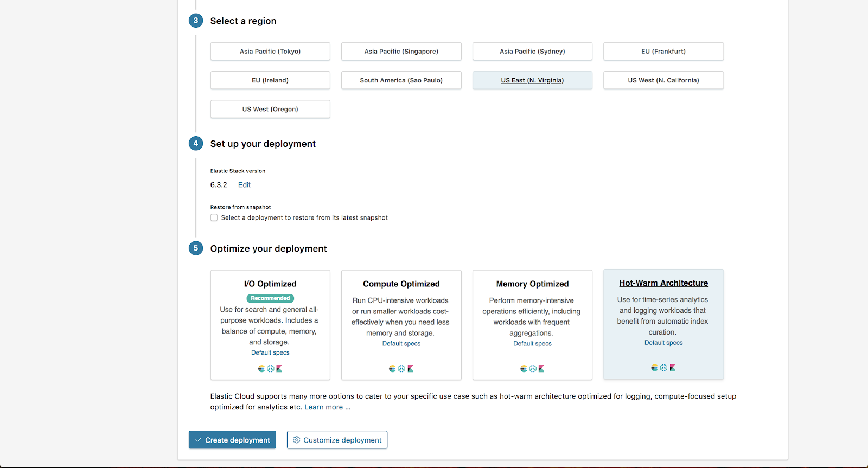Click the Set up your deployment heading
This screenshot has height=468, width=868.
tap(263, 144)
